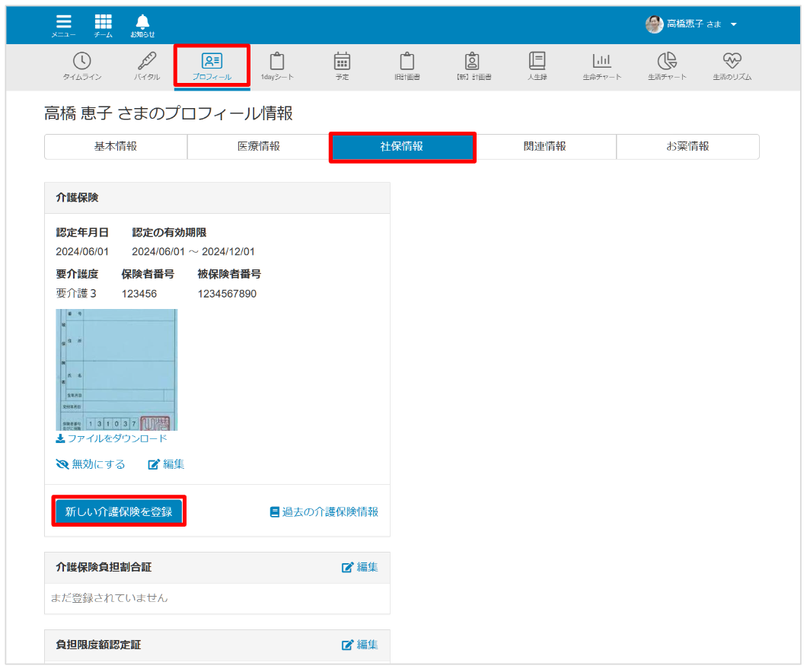This screenshot has width=807, height=672.
Task: Click the 保険者番号 value 123456
Action: [139, 294]
